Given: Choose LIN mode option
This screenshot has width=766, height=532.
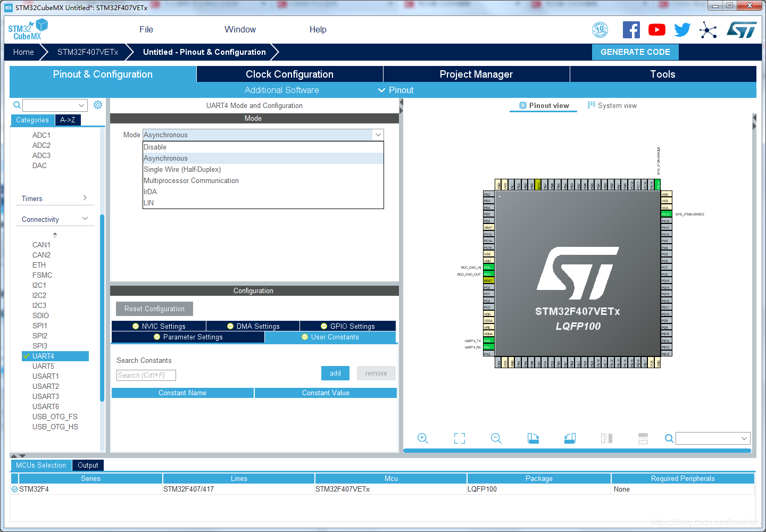Looking at the screenshot, I should tap(263, 203).
